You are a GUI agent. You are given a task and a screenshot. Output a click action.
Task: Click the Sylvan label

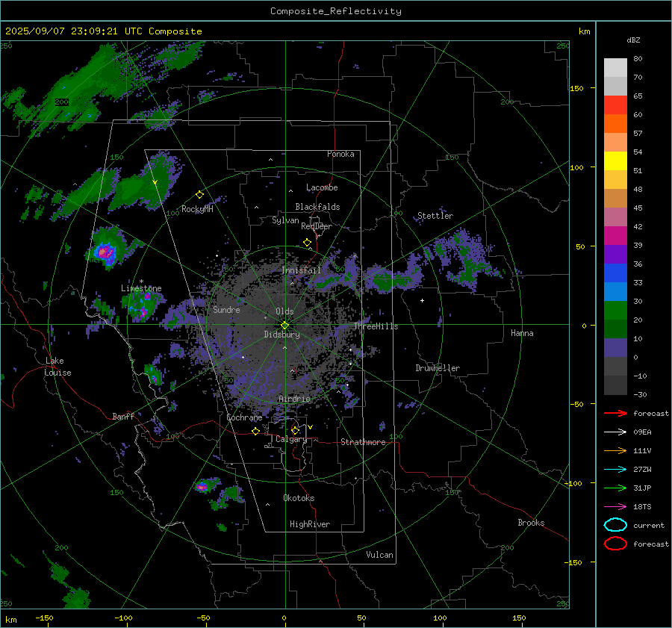285,220
